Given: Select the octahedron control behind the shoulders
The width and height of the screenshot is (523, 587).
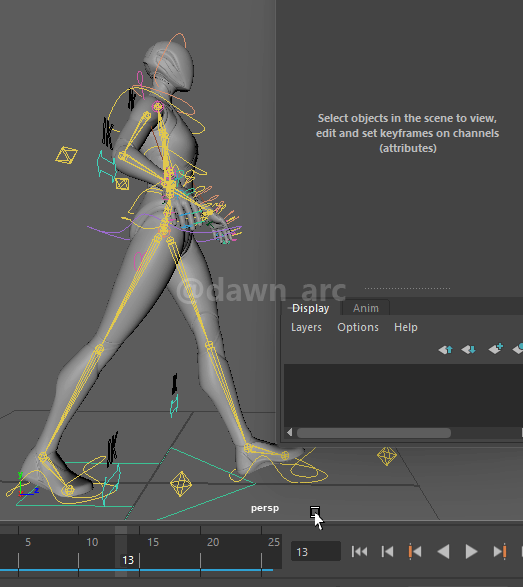Looking at the screenshot, I should (66, 155).
